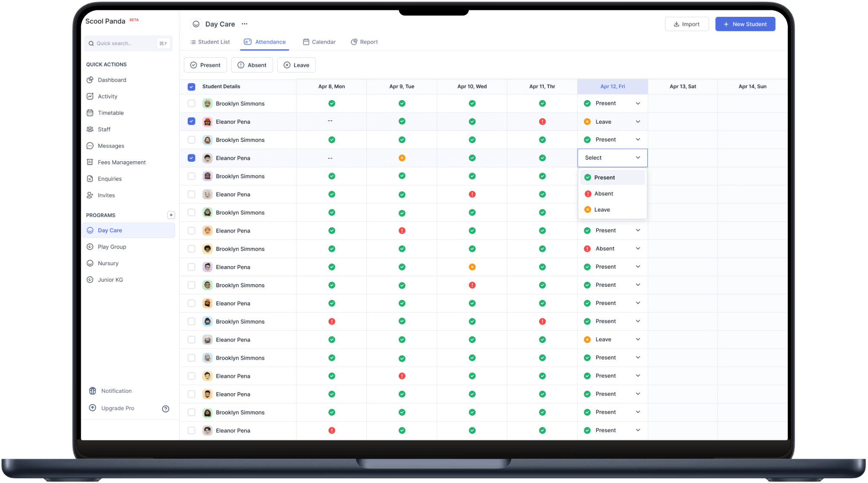The width and height of the screenshot is (868, 483).
Task: Click the Timetable calendar icon
Action: point(90,113)
